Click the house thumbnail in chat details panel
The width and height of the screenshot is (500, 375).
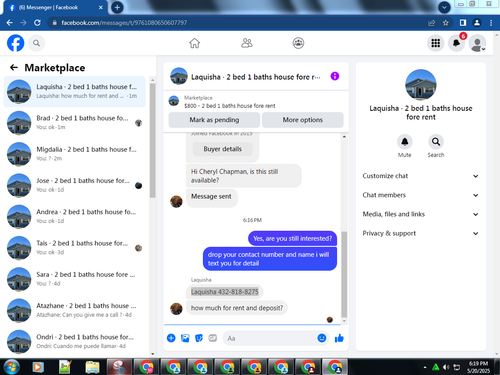click(x=421, y=85)
